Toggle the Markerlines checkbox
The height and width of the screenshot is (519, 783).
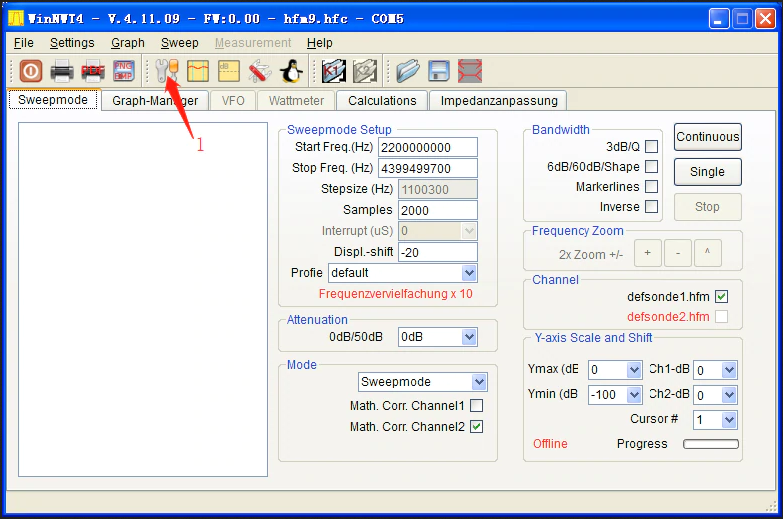[651, 187]
